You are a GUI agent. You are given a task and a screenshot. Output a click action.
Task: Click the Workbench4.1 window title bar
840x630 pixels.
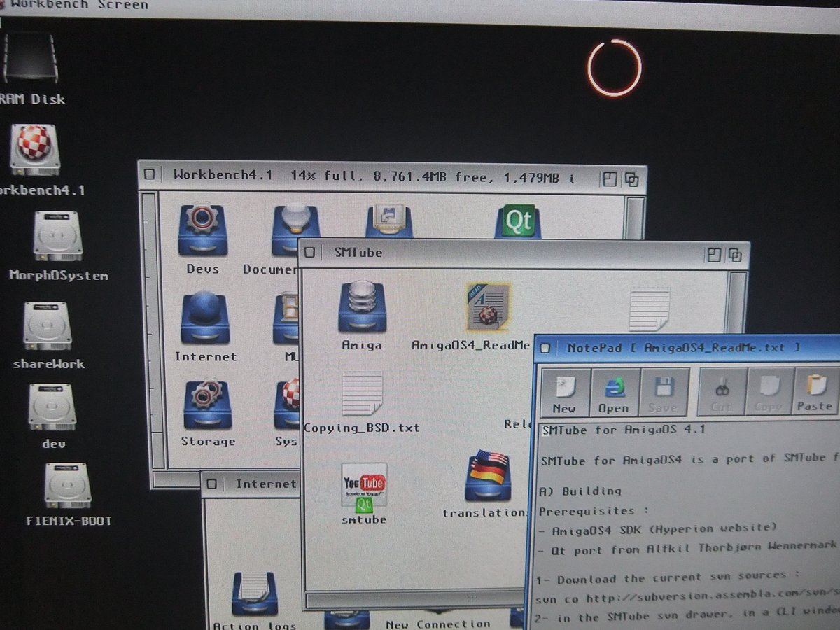click(x=392, y=176)
